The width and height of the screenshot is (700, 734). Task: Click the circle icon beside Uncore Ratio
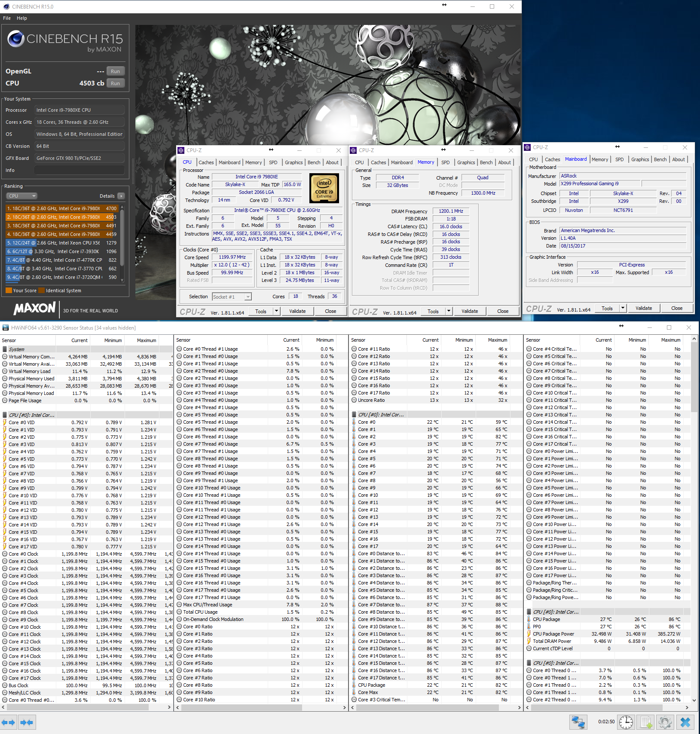pyautogui.click(x=354, y=400)
